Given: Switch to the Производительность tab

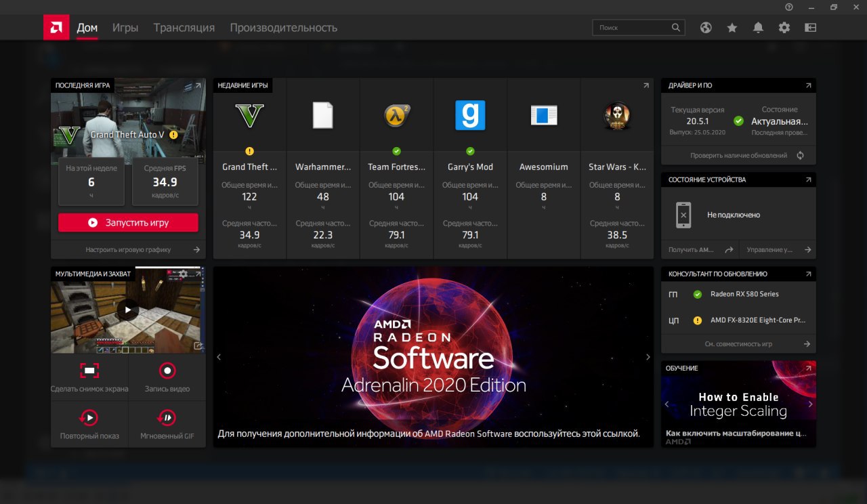Looking at the screenshot, I should [283, 28].
